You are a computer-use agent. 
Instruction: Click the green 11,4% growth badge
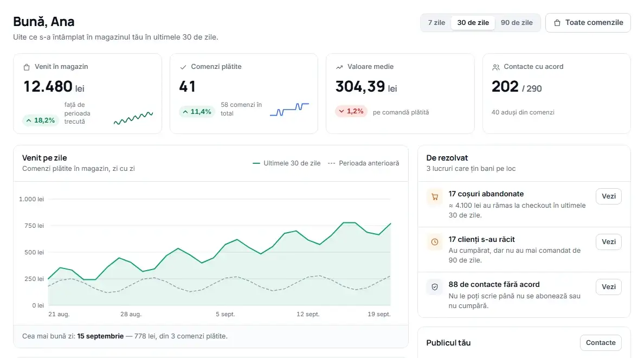tap(197, 112)
